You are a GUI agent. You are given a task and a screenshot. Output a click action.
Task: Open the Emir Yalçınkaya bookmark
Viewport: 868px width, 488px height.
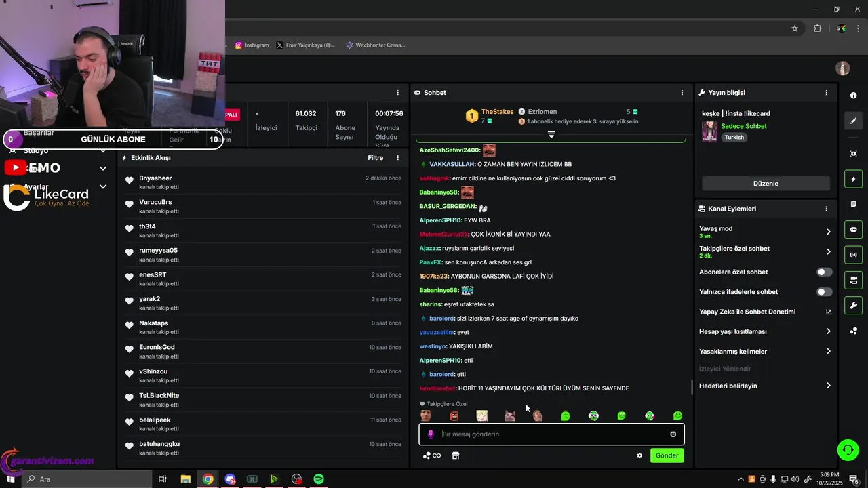tap(306, 45)
